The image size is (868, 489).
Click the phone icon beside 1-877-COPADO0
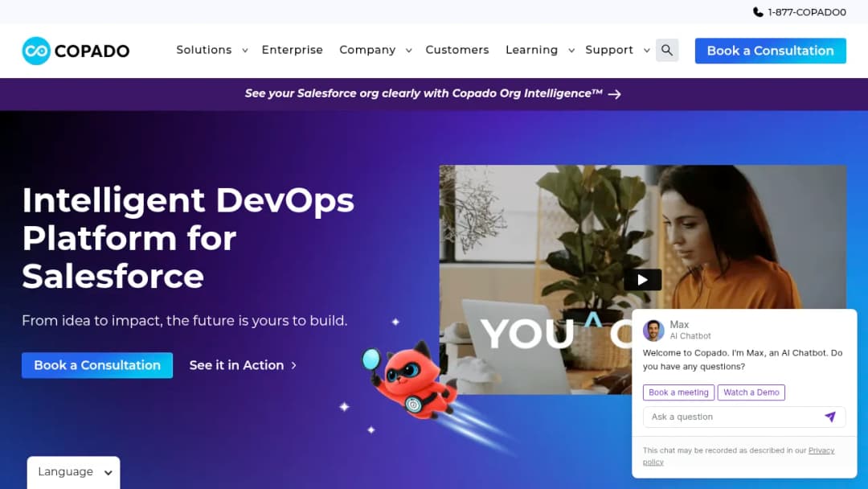point(758,11)
